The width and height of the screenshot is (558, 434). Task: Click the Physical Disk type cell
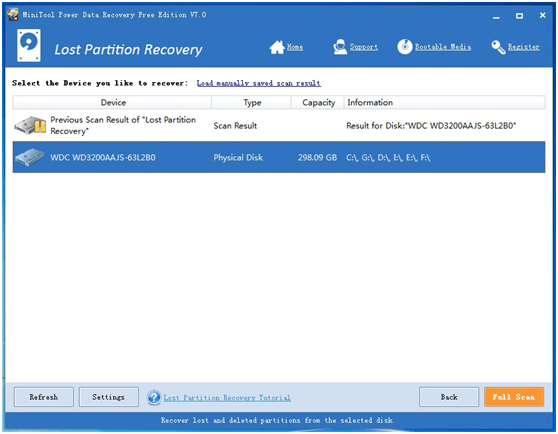[x=238, y=158]
